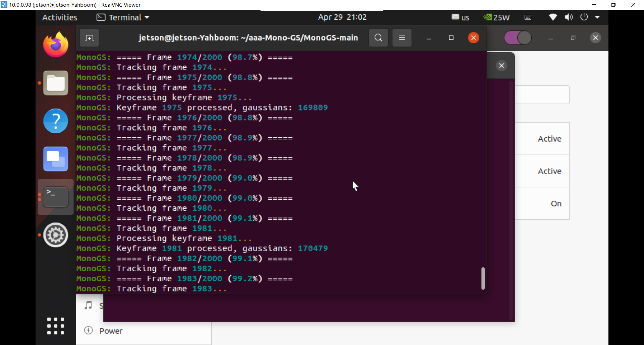Minimize the Terminal window
Image resolution: width=644 pixels, height=345 pixels.
tap(429, 38)
